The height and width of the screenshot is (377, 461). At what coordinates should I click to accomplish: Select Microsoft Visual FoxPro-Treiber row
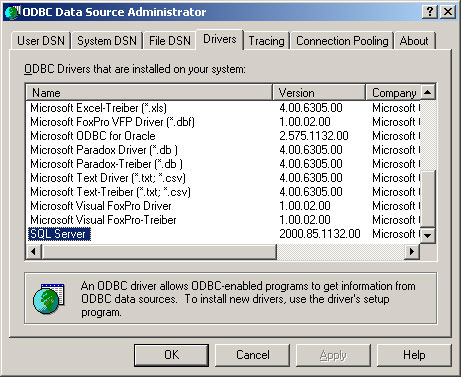(103, 220)
